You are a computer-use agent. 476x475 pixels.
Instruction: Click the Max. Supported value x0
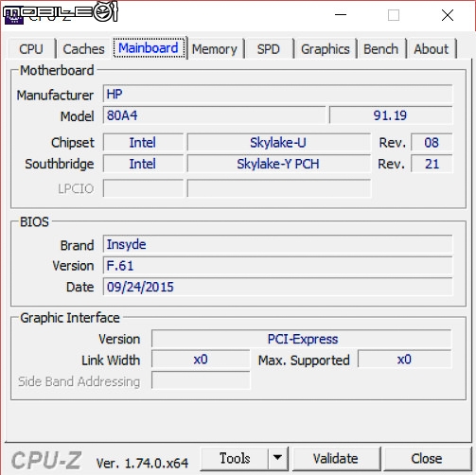[405, 360]
